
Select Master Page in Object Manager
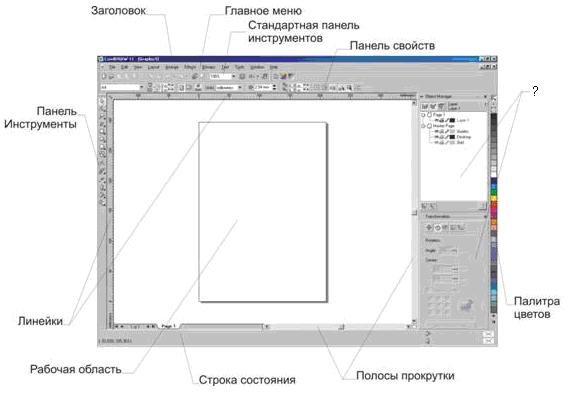pyautogui.click(x=443, y=126)
